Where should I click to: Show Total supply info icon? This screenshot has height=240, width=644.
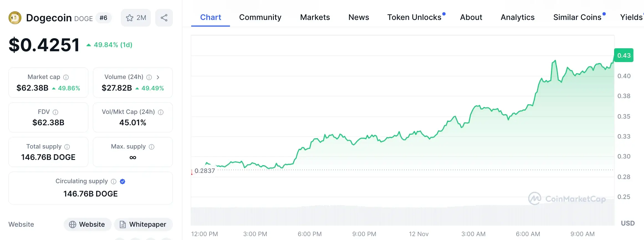click(67, 147)
